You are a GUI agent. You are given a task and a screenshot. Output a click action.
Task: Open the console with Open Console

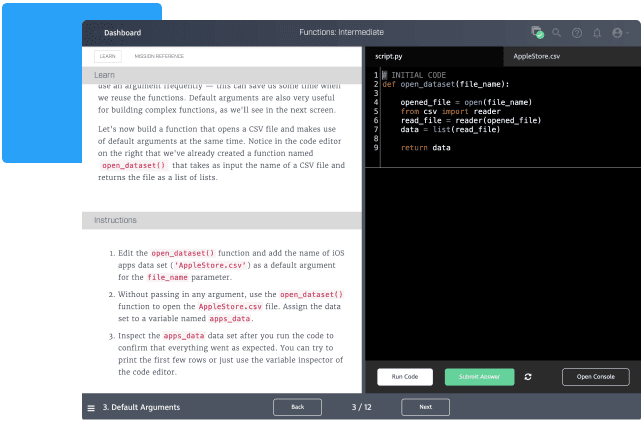596,377
